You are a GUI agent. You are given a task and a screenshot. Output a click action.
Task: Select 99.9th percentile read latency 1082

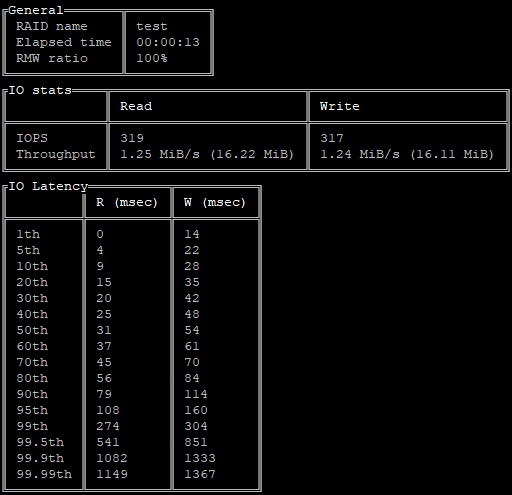coord(112,458)
